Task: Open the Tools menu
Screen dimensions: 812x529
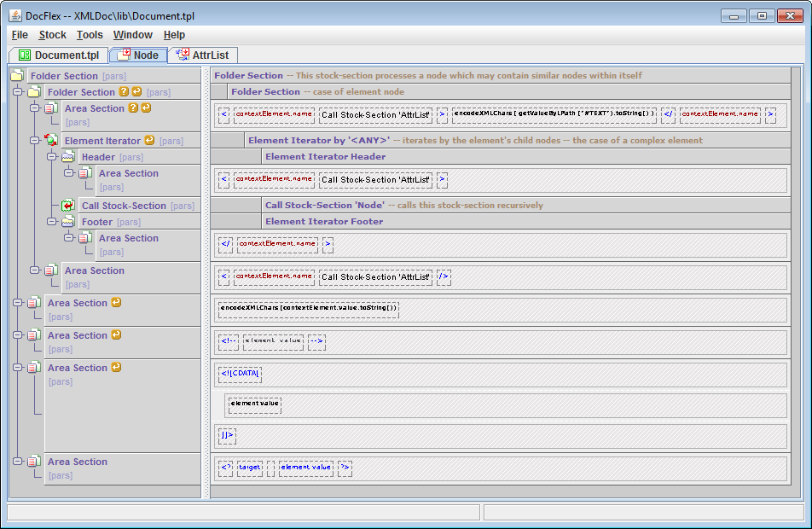Action: [x=90, y=35]
